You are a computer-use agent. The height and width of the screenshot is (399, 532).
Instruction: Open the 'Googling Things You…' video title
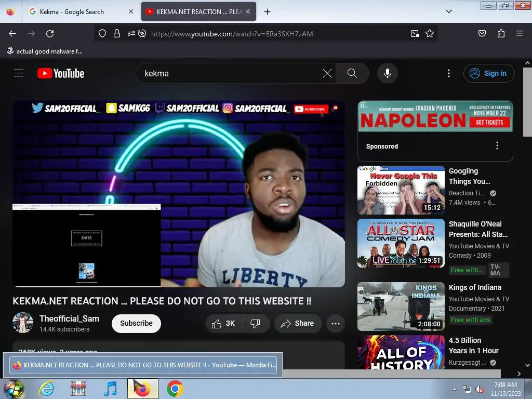point(470,176)
